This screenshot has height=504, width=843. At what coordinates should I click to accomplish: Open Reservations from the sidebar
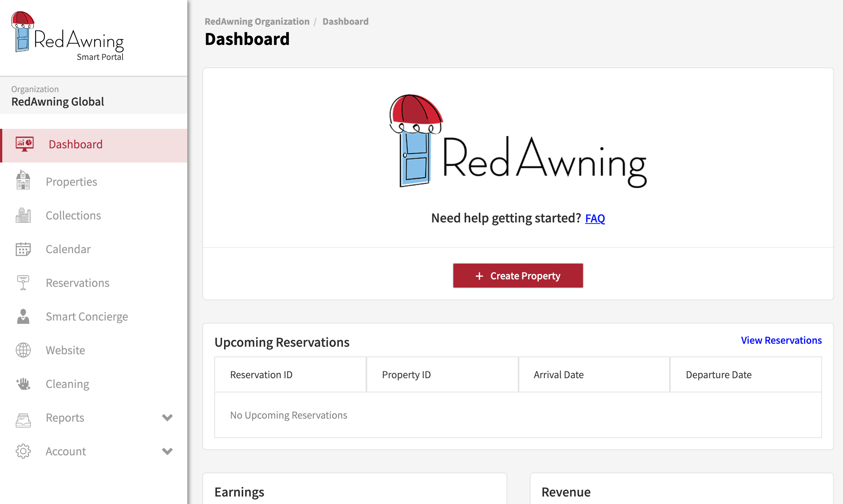pos(94,283)
